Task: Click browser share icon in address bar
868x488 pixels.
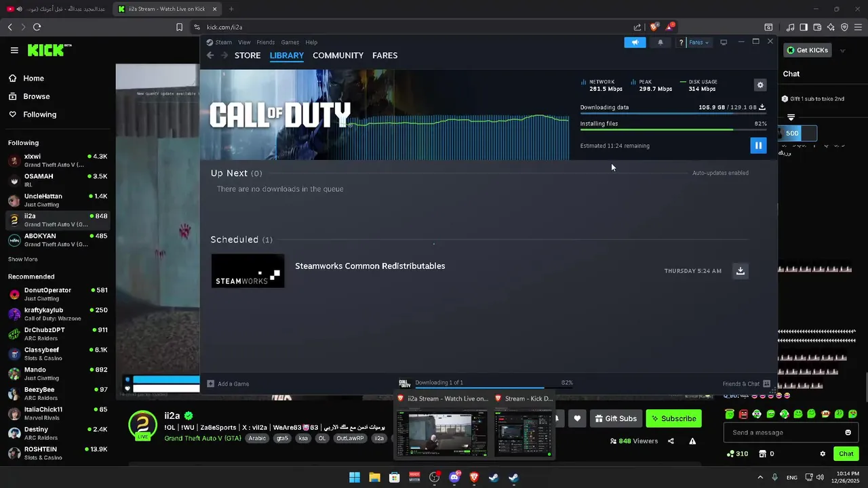Action: (x=637, y=27)
